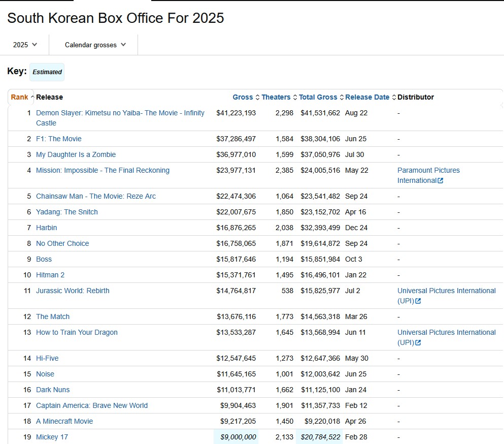Open the Hitman 2 link
Screen dimensions: 504x444
[x=50, y=275]
